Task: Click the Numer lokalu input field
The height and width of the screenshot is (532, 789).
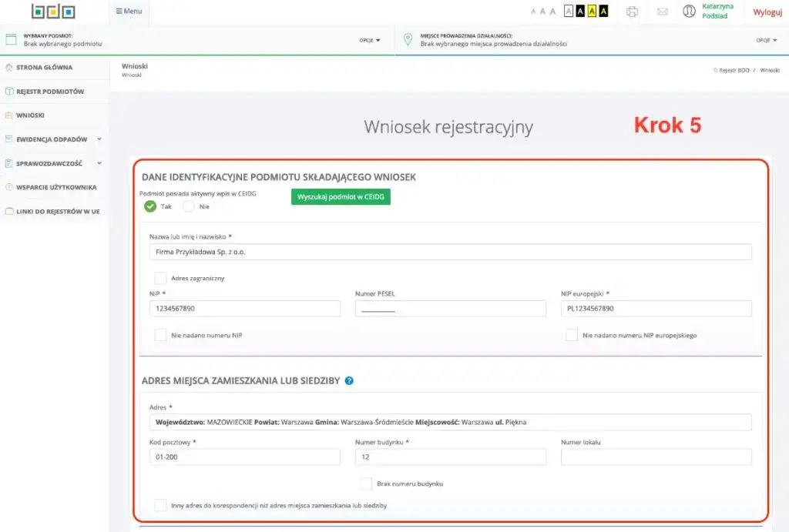Action: click(x=656, y=457)
